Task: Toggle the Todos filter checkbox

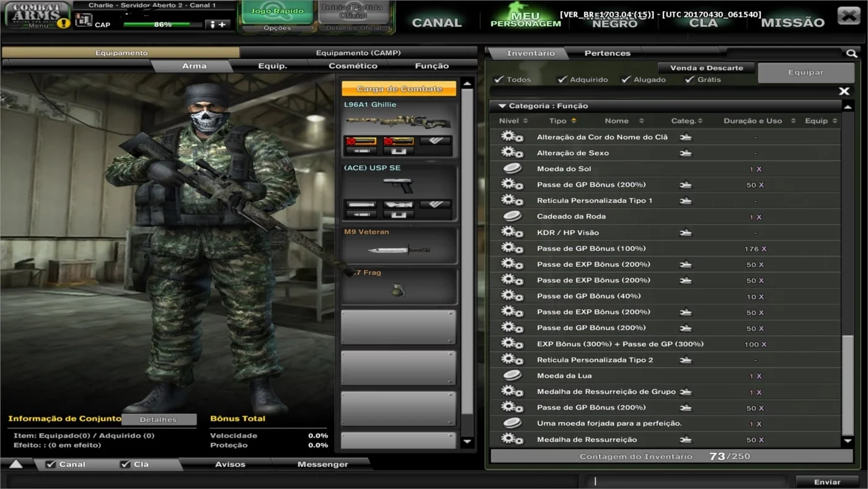Action: click(498, 79)
